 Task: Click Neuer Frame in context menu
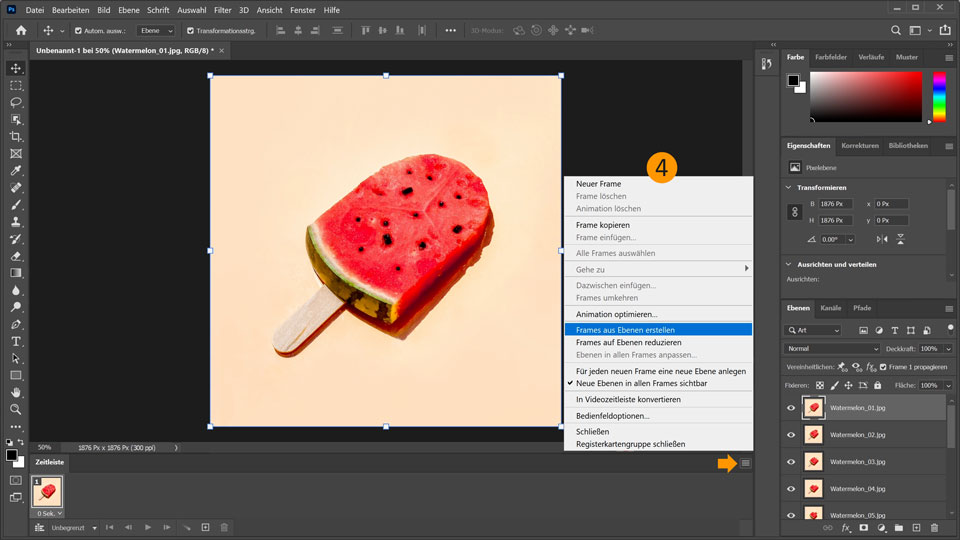click(x=598, y=184)
